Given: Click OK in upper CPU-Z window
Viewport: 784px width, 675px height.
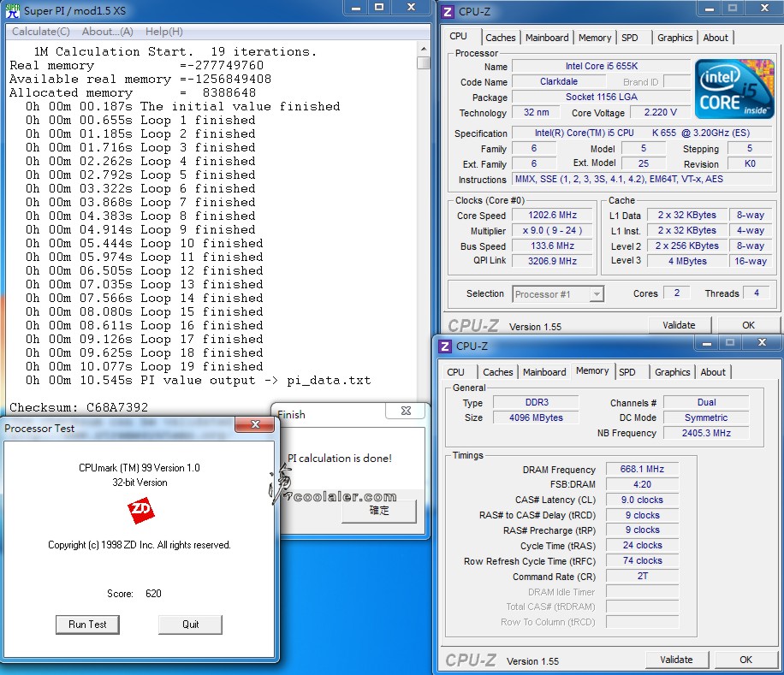Looking at the screenshot, I should (x=748, y=325).
